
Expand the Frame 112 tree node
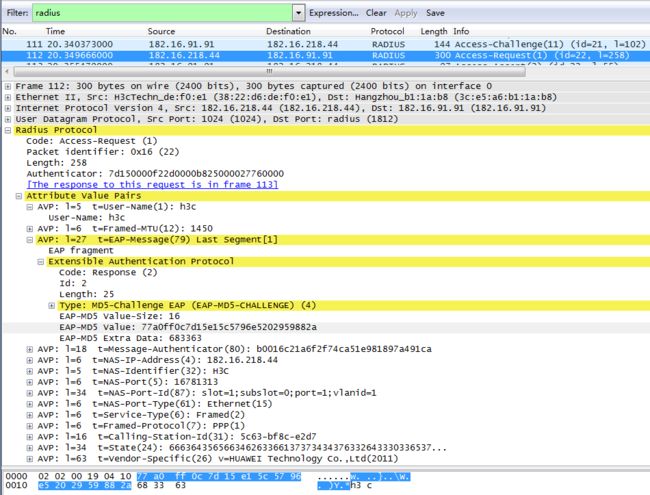click(x=8, y=86)
